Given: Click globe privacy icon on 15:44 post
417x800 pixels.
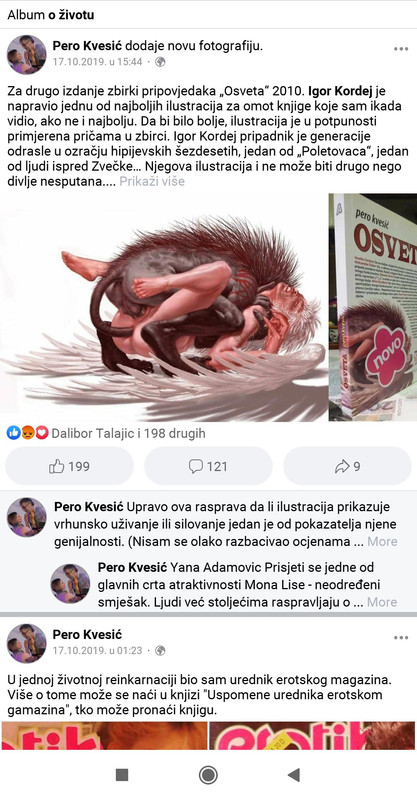Looking at the screenshot, I should pos(160,62).
